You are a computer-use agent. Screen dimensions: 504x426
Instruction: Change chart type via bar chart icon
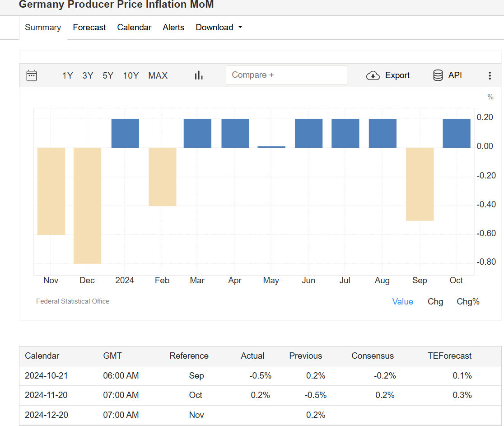tap(199, 75)
